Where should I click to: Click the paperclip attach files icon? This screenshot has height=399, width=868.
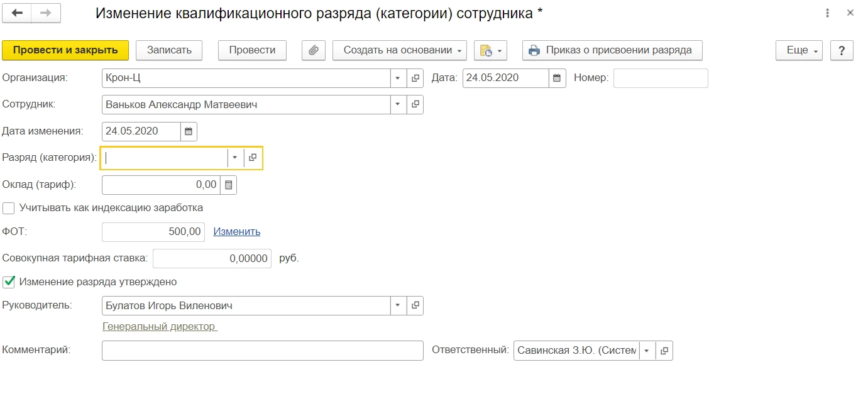[313, 50]
